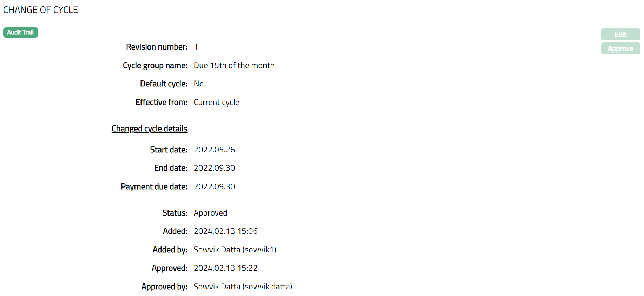Select the Revision number value 1
Viewport: 644px width, 296px height.
click(196, 47)
